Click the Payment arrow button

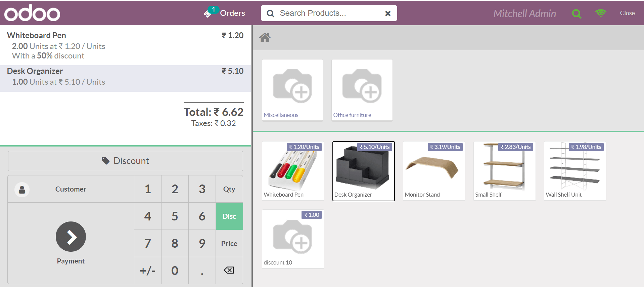pyautogui.click(x=71, y=237)
